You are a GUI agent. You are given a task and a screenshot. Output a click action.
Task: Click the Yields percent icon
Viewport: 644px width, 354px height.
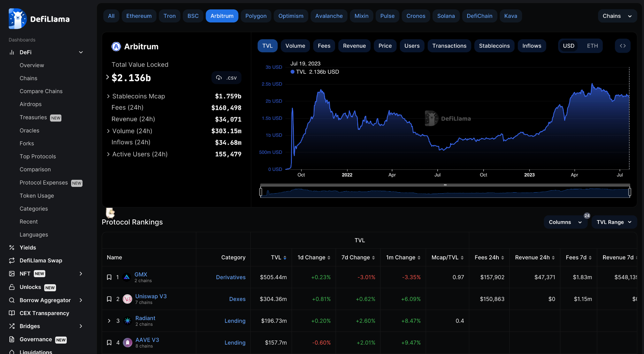12,248
